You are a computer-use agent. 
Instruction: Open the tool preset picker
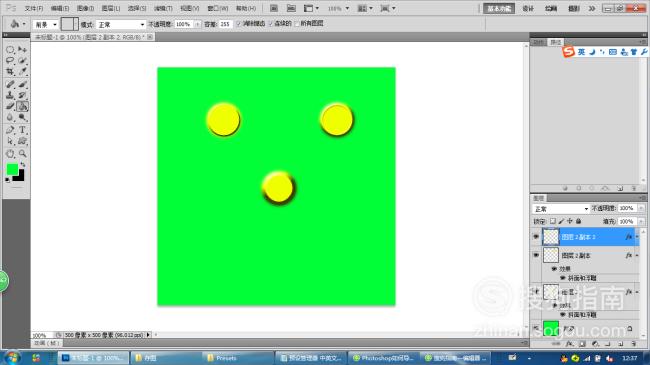[x=17, y=24]
